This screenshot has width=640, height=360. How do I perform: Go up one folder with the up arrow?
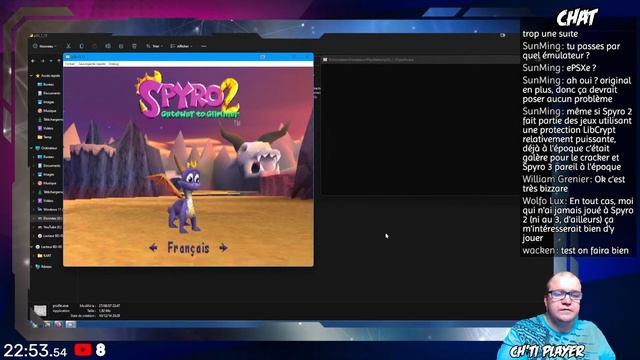[59, 61]
